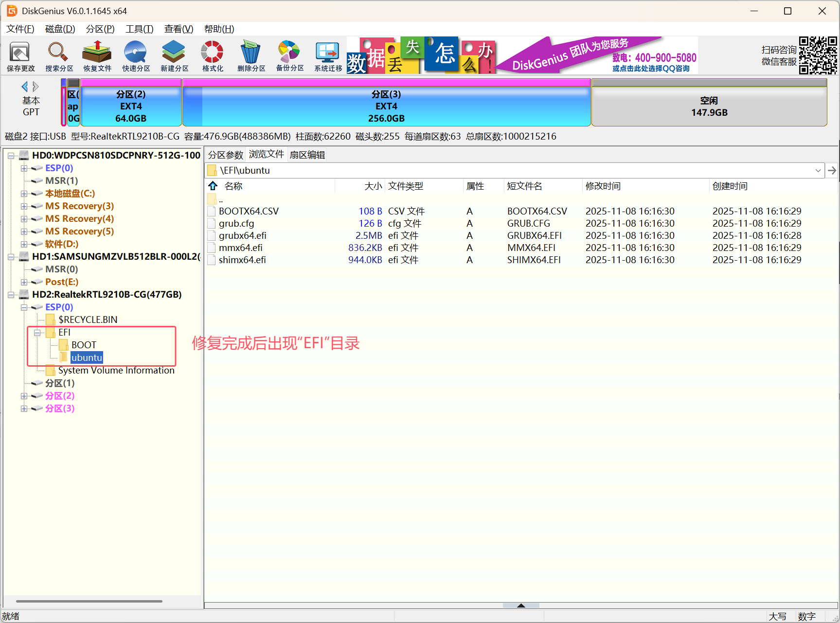Select MS Recovery(5) in the tree
This screenshot has width=840, height=623.
pos(79,231)
